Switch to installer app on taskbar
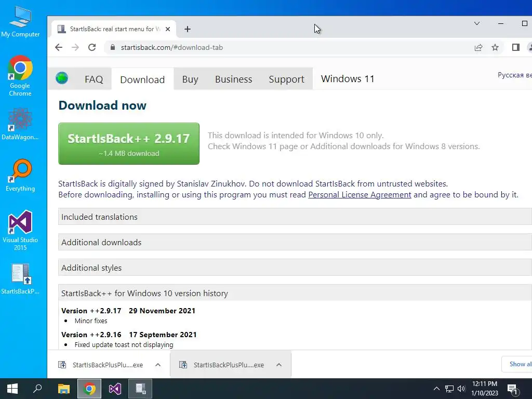 point(140,389)
